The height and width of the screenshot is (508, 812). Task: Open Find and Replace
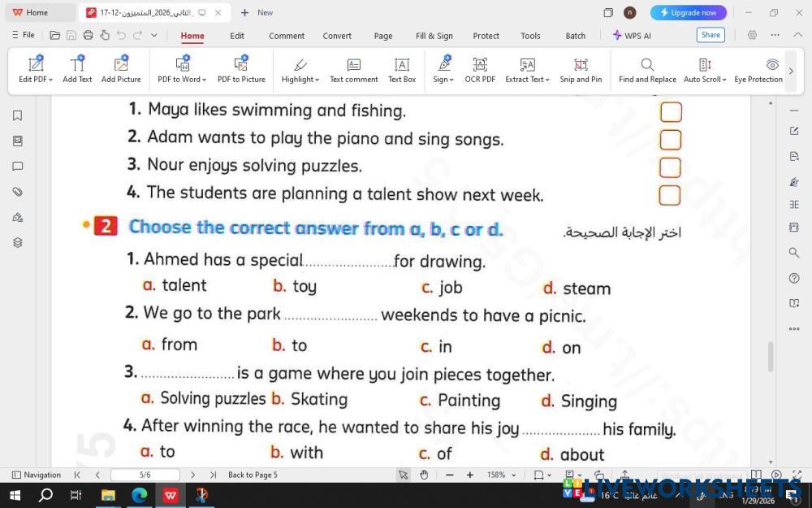click(647, 70)
